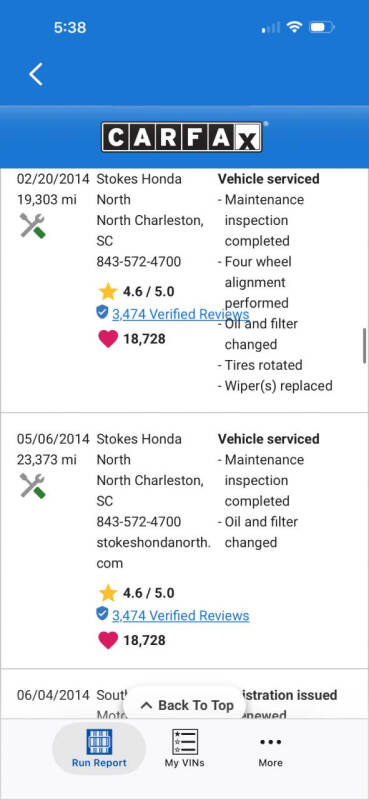This screenshot has width=369, height=800.
Task: Tap the CARFAX logo
Action: [182, 137]
